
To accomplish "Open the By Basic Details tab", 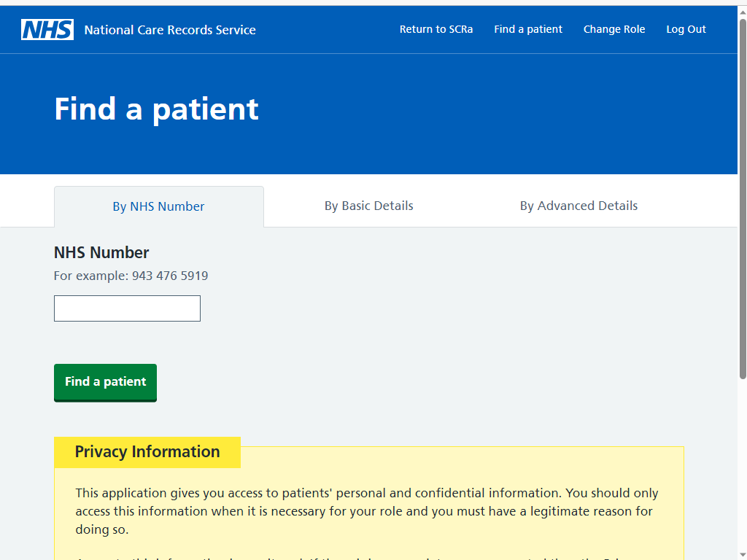I will coord(368,206).
